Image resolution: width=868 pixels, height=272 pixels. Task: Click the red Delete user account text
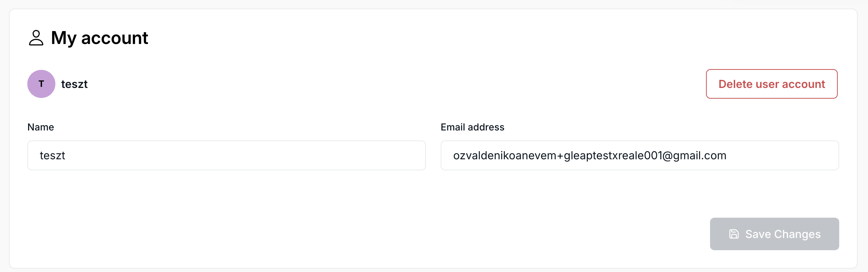pos(772,84)
